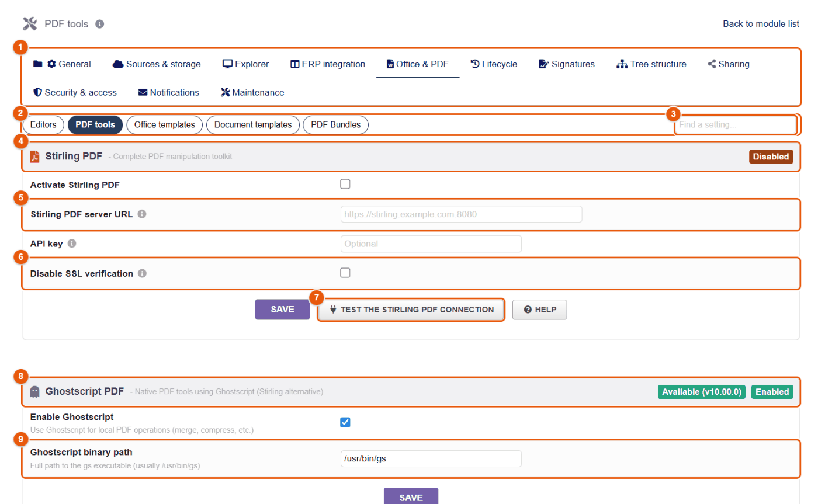Viewport: 818px width, 504px height.
Task: Open the Editors sub-tab
Action: [x=43, y=125]
